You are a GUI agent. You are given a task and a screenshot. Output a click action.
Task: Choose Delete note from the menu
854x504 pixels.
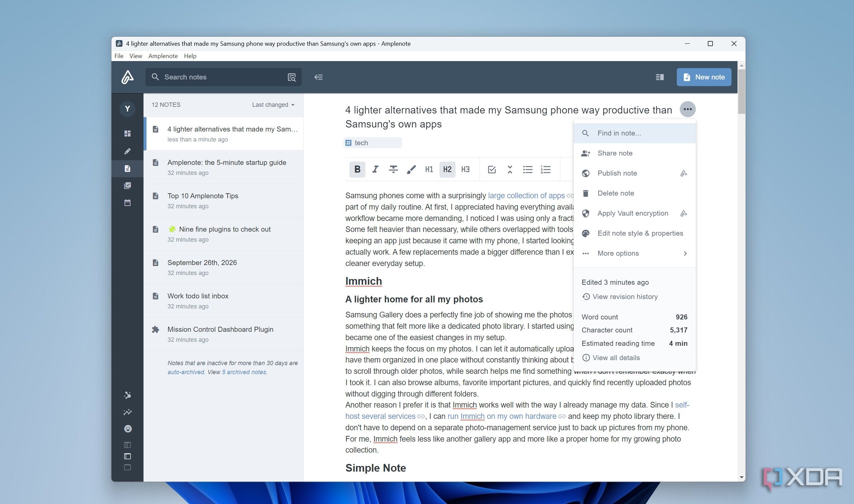[635, 193]
